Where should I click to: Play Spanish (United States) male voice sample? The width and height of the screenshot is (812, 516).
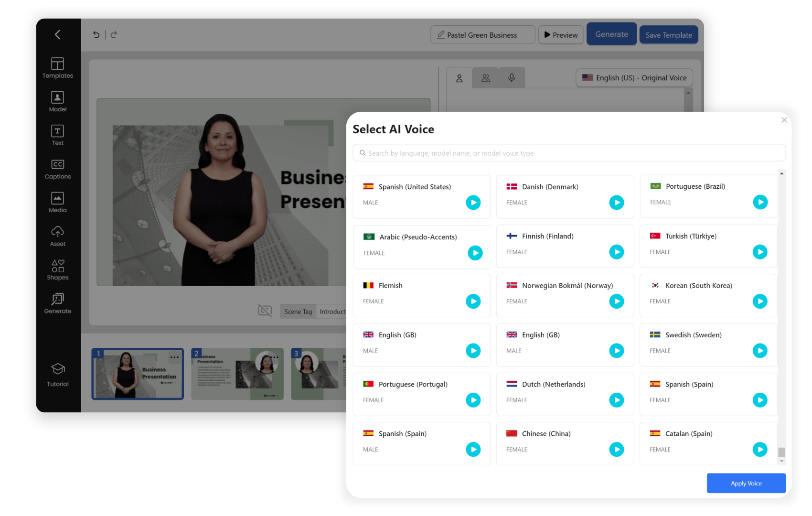[x=473, y=203]
